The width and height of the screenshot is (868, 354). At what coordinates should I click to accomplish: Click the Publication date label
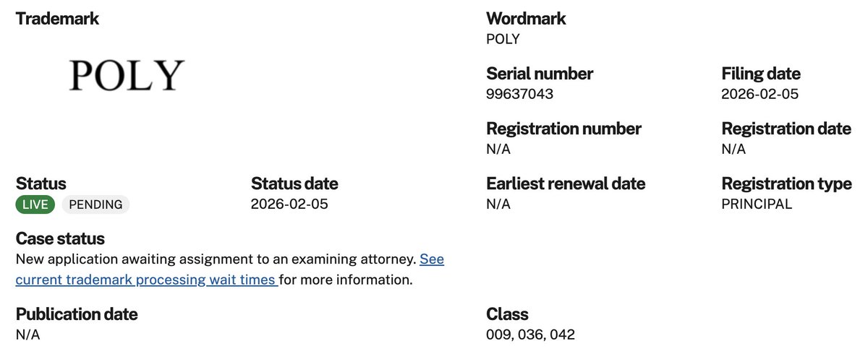click(77, 314)
